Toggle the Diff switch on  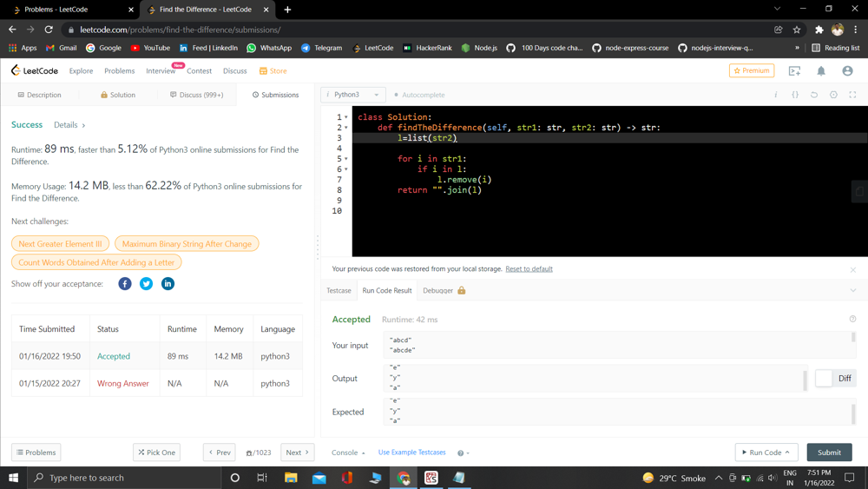(825, 379)
